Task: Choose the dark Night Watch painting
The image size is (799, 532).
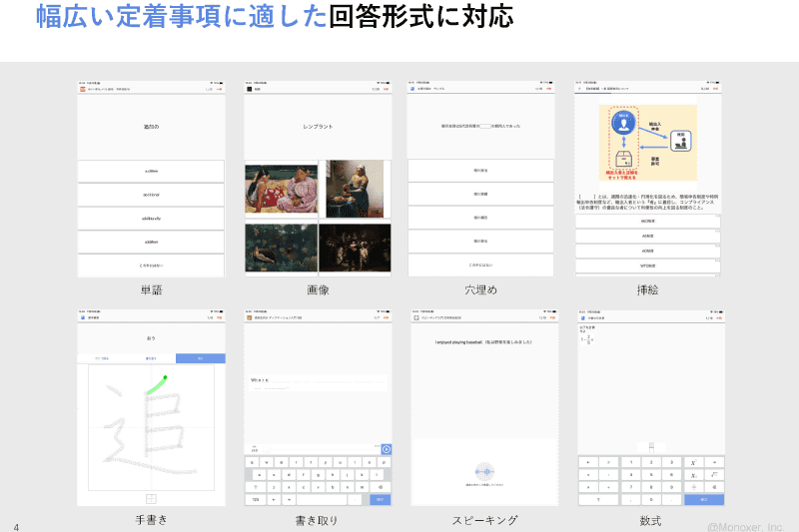Action: (x=355, y=249)
